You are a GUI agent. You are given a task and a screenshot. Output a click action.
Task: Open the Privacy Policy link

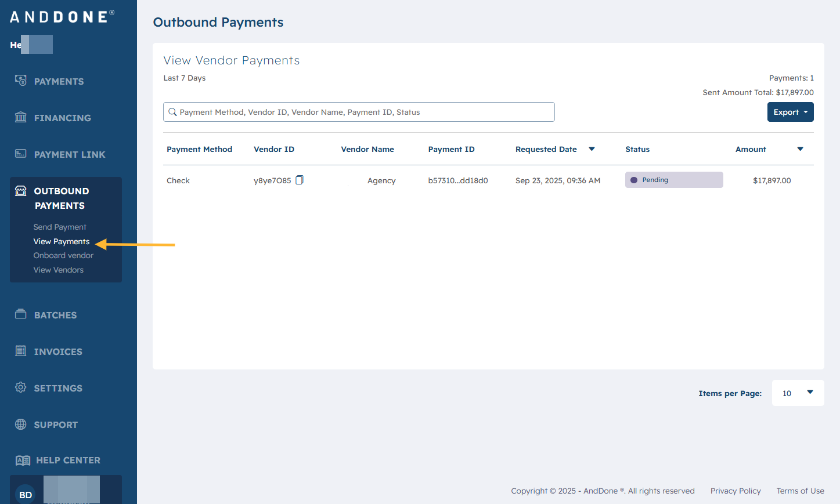736,491
